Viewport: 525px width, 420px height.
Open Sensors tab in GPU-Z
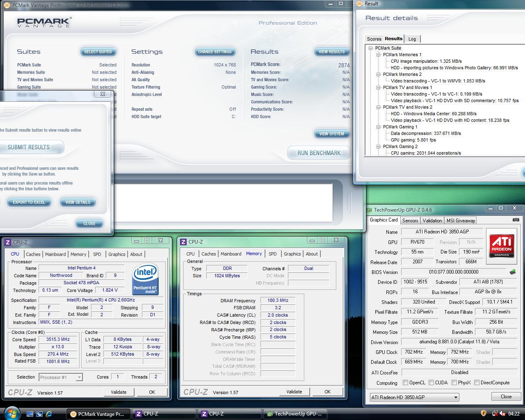click(410, 221)
